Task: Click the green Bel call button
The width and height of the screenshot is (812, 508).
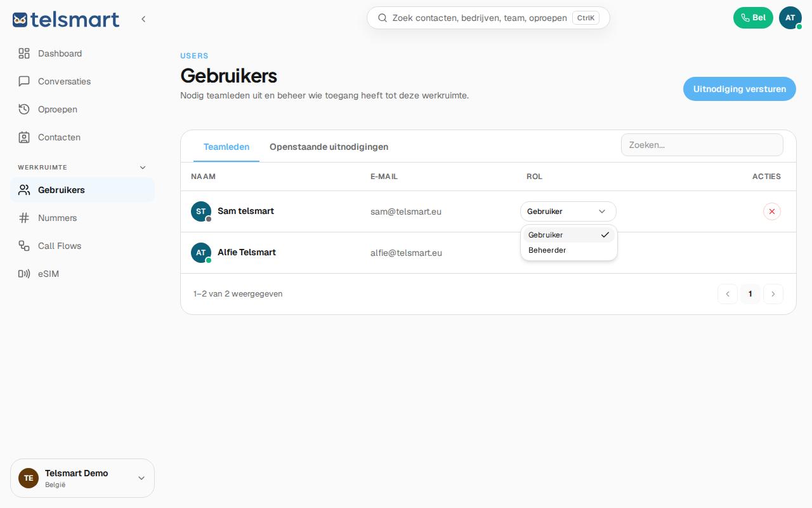Action: 753,18
